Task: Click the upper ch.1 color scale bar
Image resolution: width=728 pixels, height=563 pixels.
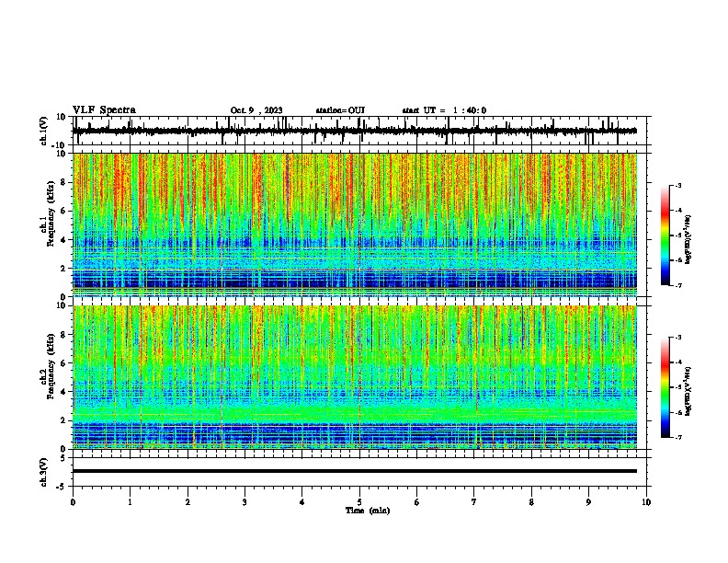Action: 665,236
